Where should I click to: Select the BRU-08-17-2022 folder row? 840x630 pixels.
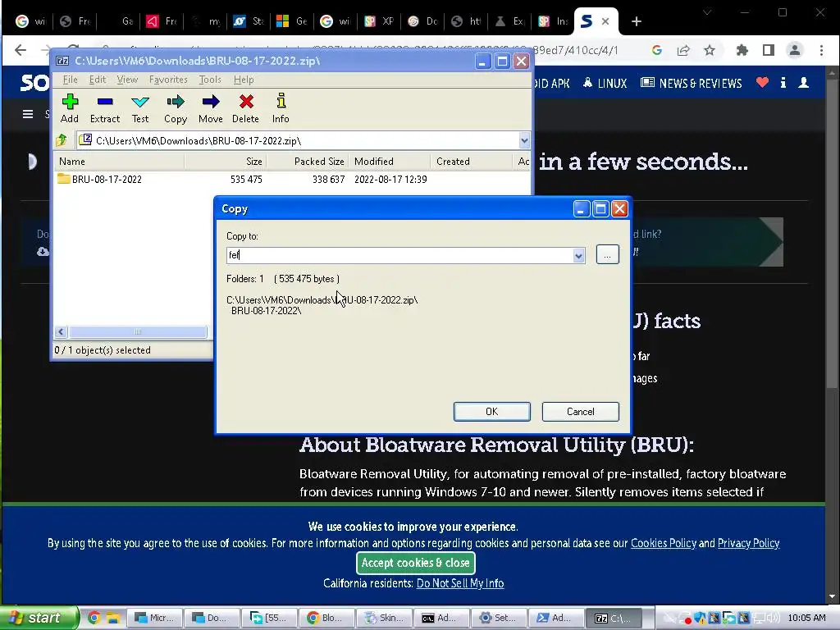click(292, 180)
